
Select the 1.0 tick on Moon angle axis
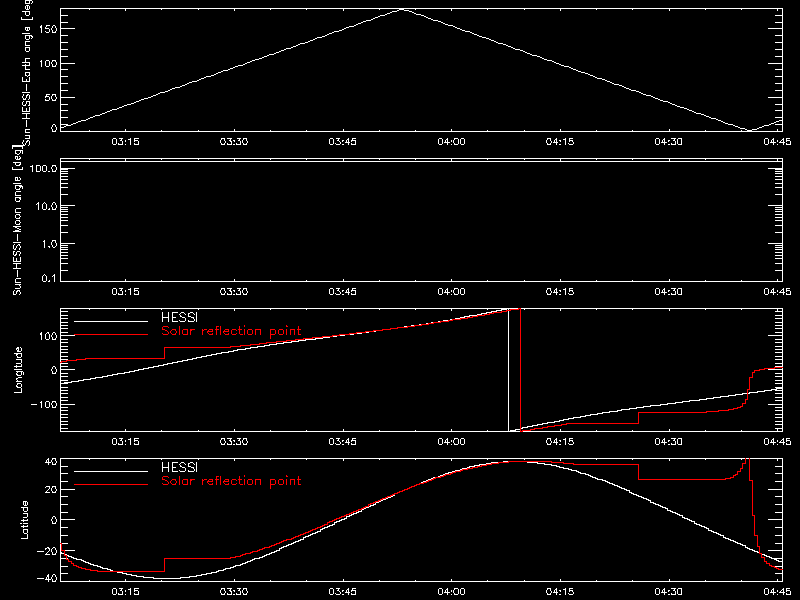49,244
